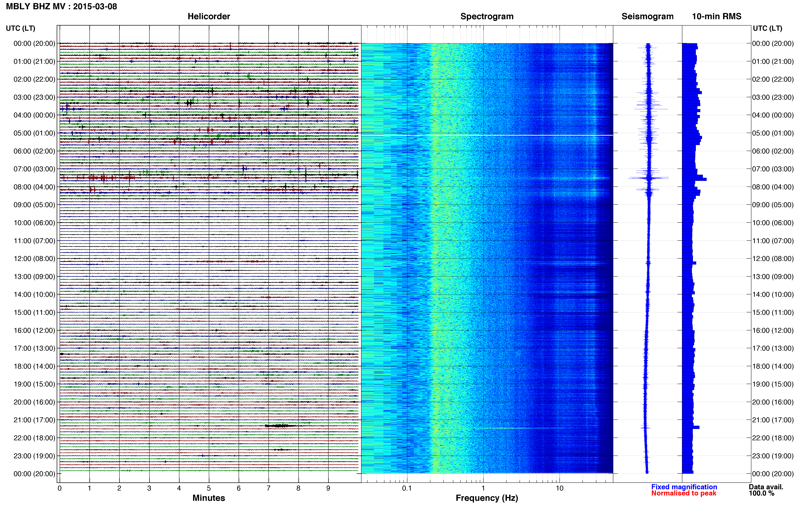Click left time label '18:00 (14:00)'
The image size is (812, 508).
pos(34,366)
